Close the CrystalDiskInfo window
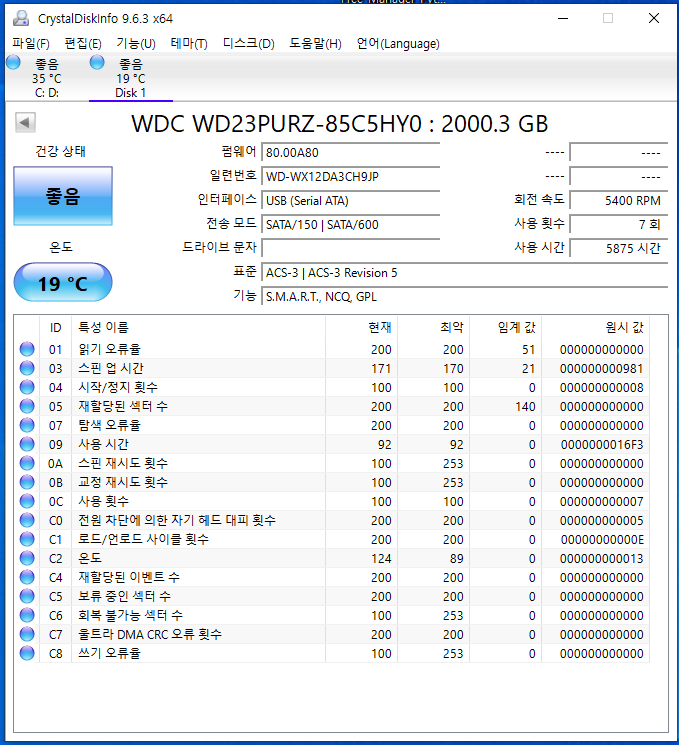The width and height of the screenshot is (679, 745). 654,19
